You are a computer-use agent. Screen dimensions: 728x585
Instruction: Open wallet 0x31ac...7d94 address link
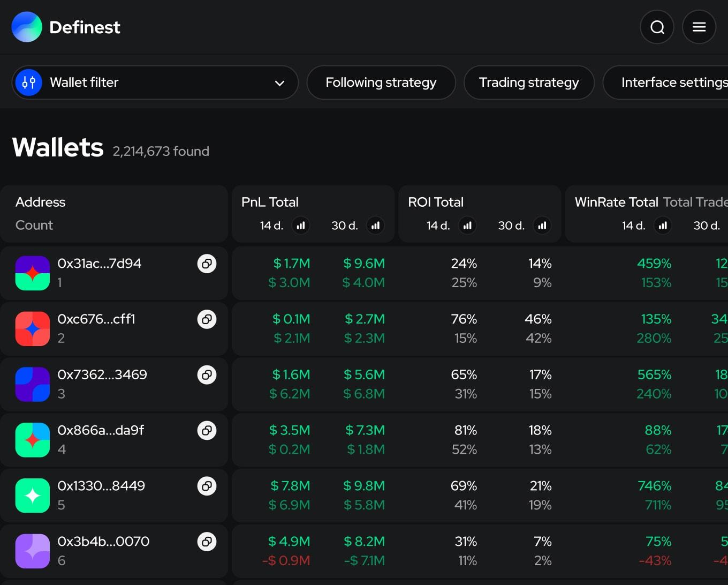(100, 264)
